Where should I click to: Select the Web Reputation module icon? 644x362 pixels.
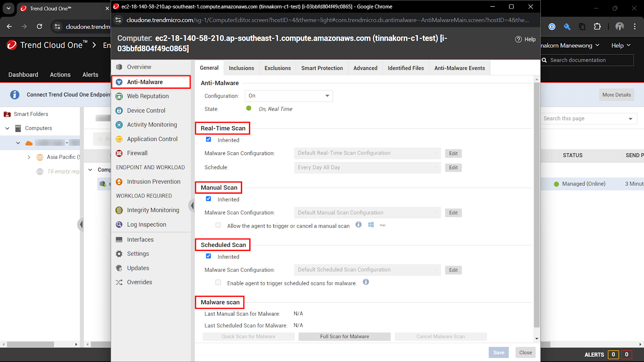[119, 96]
